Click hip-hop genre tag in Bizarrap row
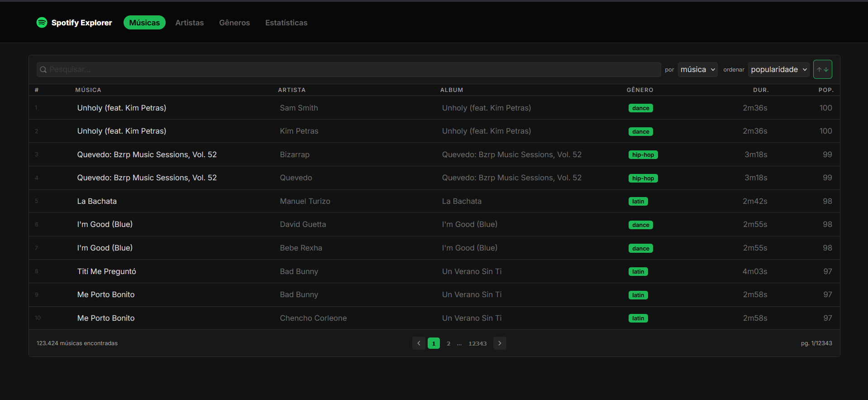 pos(643,155)
